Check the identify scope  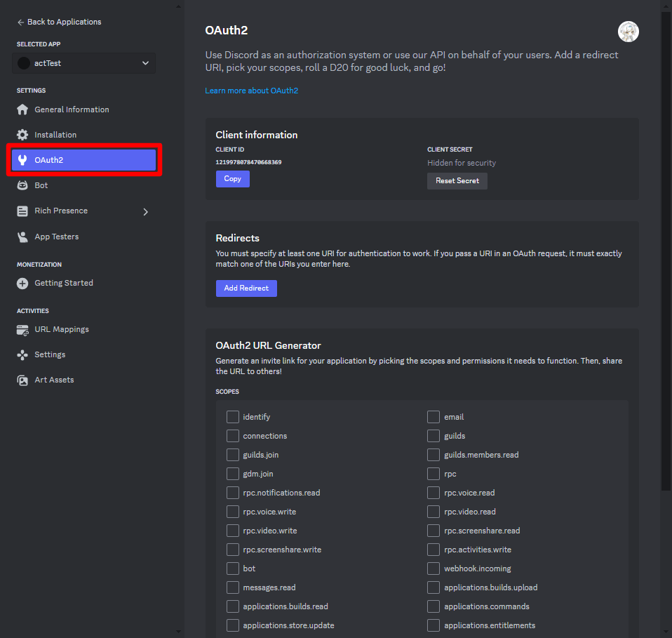(233, 417)
